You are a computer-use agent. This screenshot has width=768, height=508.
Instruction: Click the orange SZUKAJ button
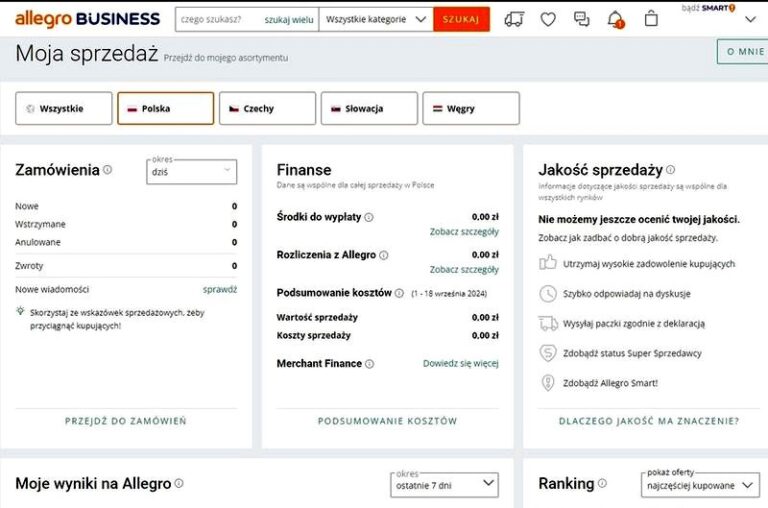point(461,20)
